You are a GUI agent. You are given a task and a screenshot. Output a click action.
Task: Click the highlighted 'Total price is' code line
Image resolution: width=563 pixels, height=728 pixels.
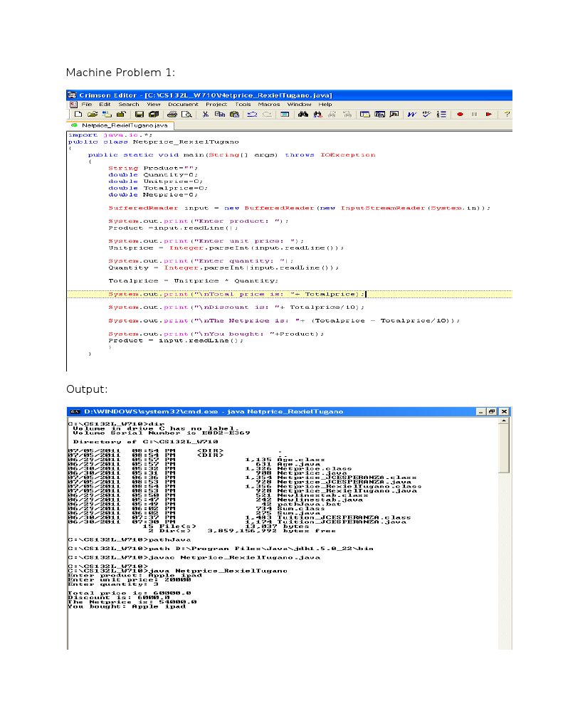pyautogui.click(x=290, y=294)
